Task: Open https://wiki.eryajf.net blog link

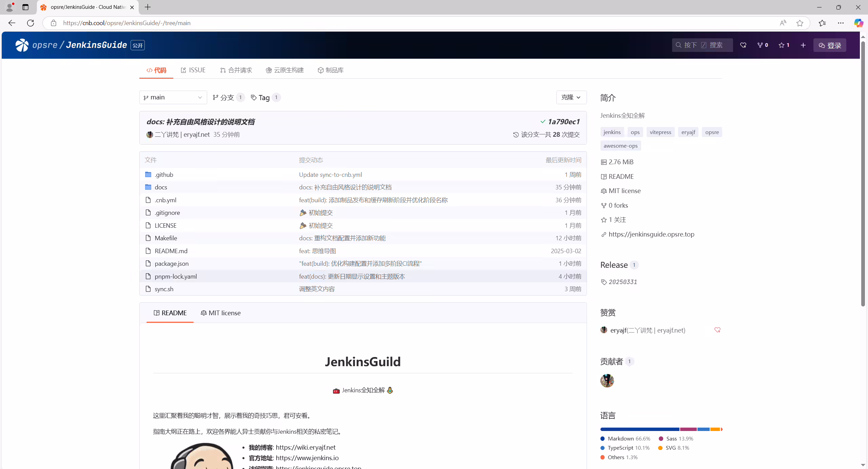Action: click(x=305, y=447)
